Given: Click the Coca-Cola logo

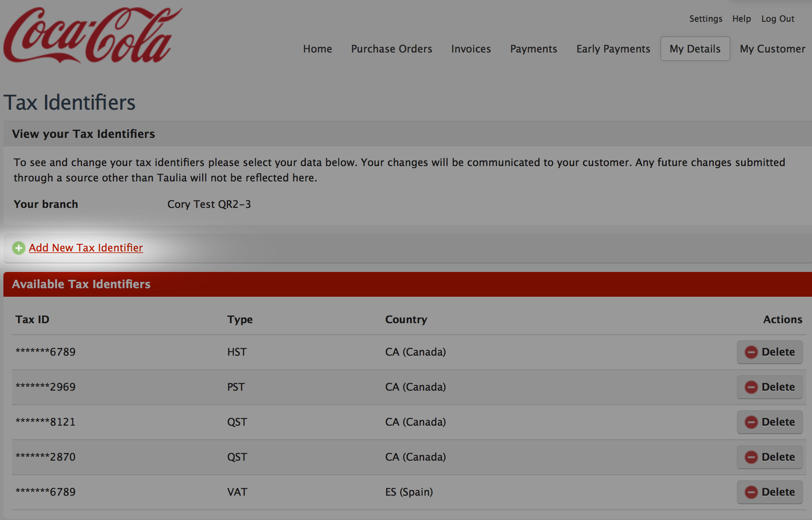Looking at the screenshot, I should [x=93, y=35].
